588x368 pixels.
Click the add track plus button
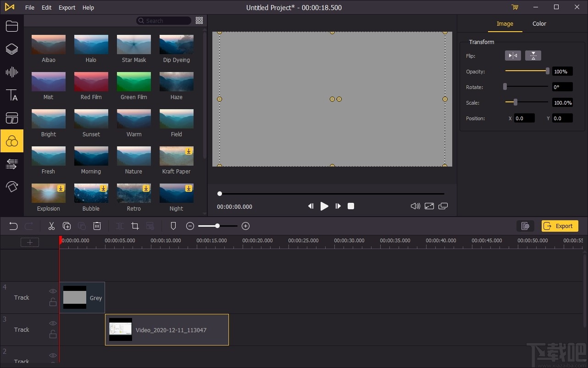tap(29, 242)
